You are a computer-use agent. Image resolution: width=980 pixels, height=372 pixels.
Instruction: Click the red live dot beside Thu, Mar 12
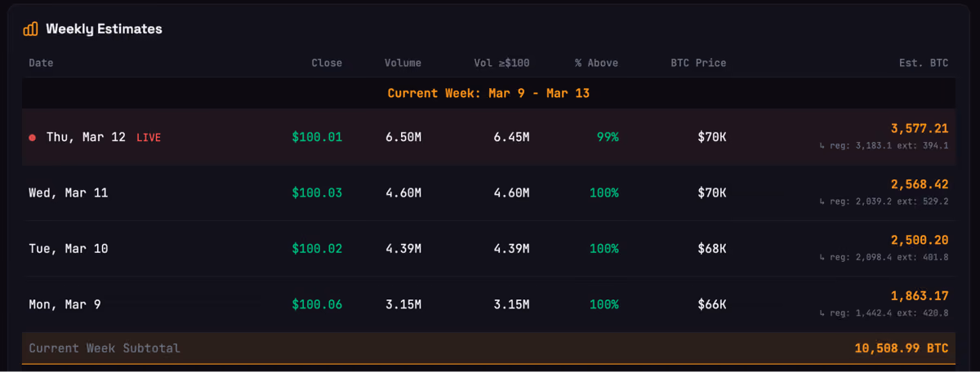[x=33, y=138]
